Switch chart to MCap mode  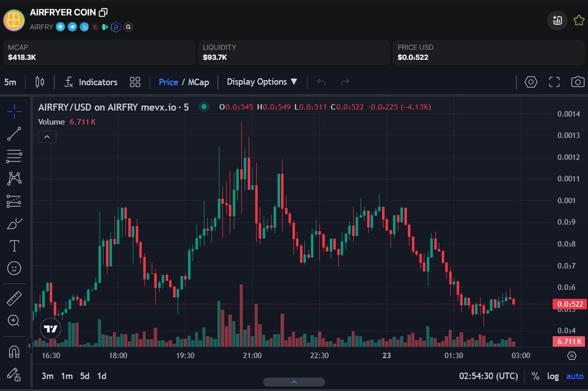198,82
